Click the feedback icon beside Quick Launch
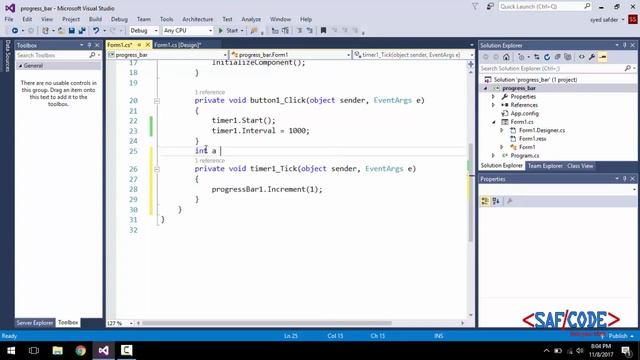Image resolution: width=640 pixels, height=360 pixels. pos(490,7)
